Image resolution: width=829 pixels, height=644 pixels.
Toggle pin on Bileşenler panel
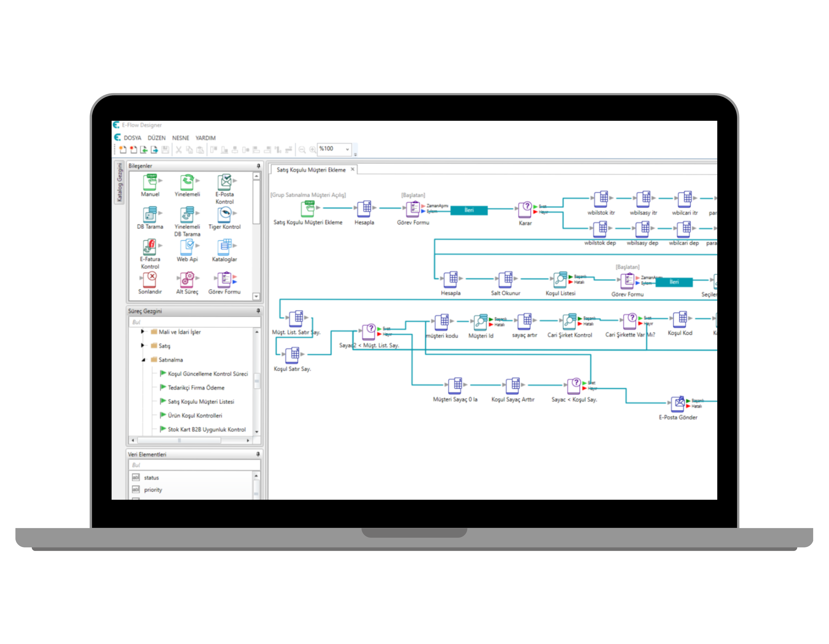pyautogui.click(x=258, y=166)
